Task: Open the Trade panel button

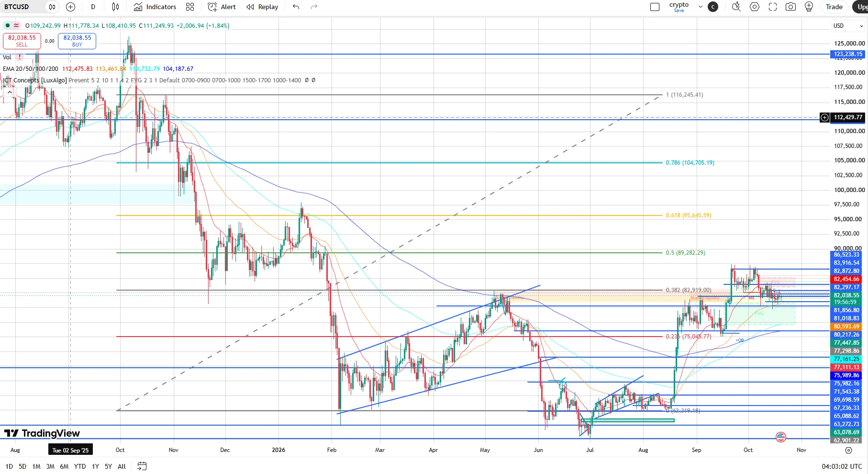Action: pyautogui.click(x=834, y=7)
